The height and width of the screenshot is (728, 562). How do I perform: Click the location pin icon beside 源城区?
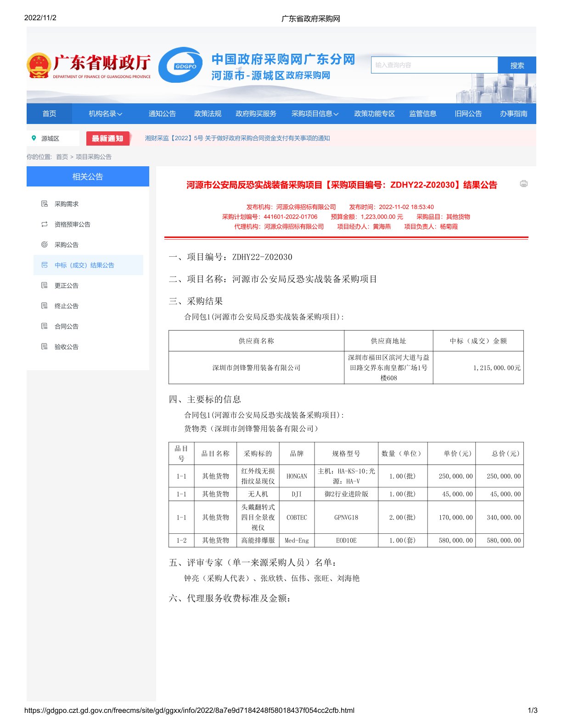[34, 138]
